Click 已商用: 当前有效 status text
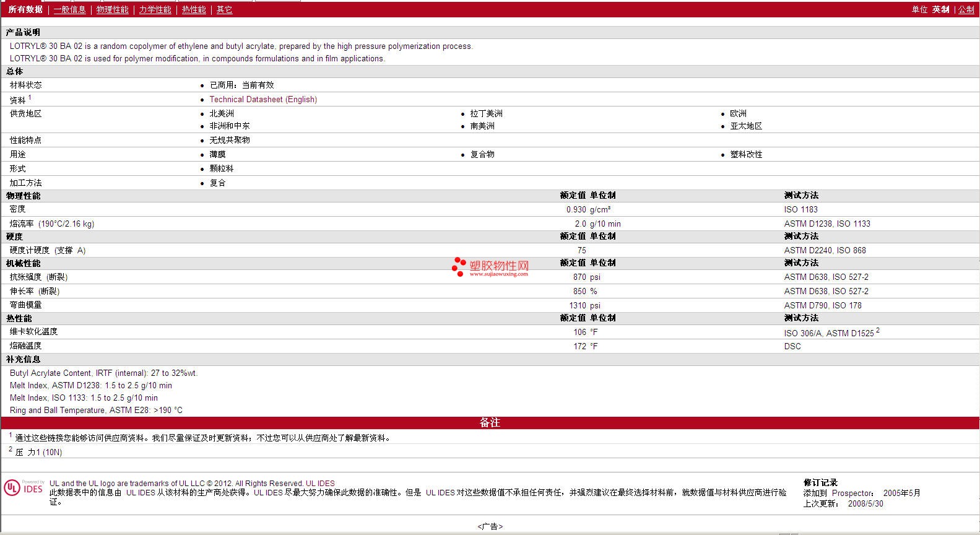This screenshot has width=980, height=535. (241, 85)
